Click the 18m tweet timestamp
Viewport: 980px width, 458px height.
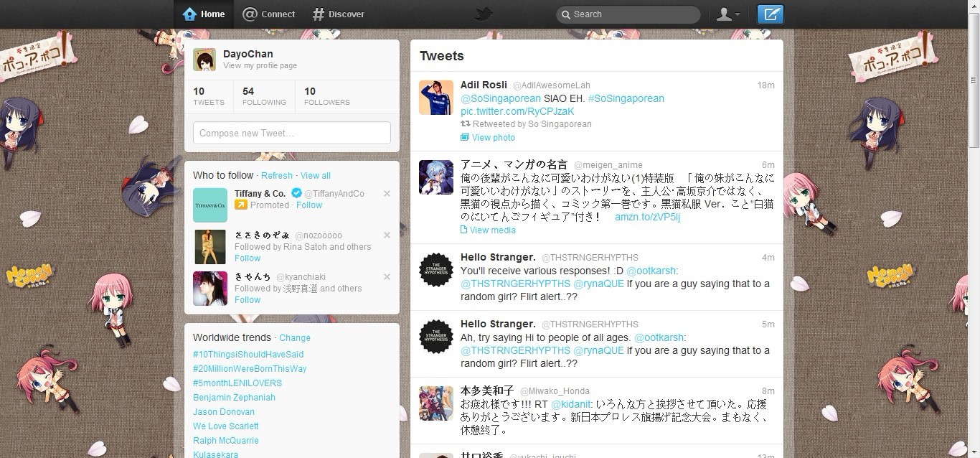click(766, 85)
